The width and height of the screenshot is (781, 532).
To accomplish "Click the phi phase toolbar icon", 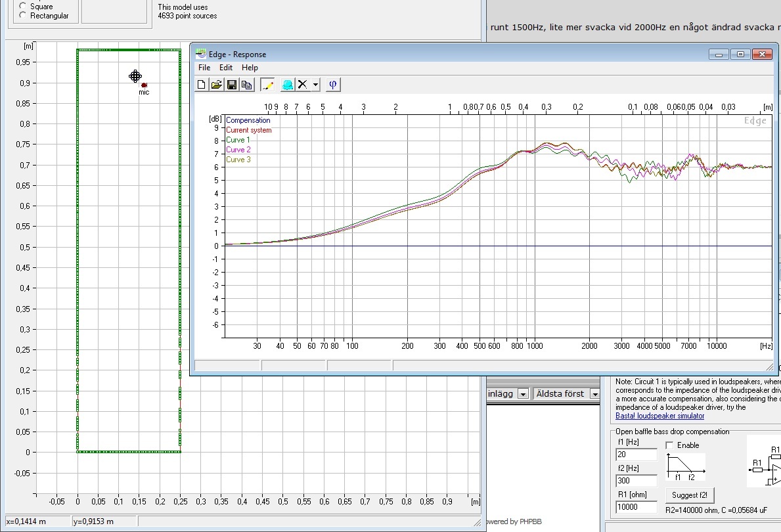I will [332, 85].
